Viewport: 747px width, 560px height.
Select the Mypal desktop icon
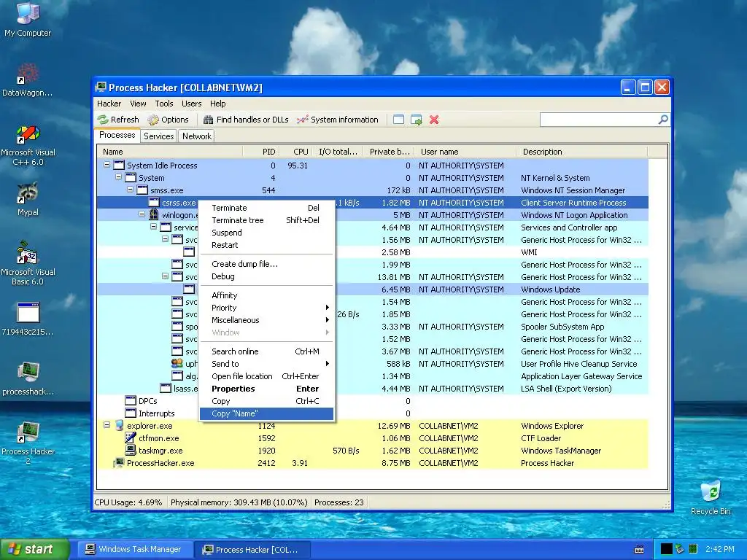click(x=28, y=199)
